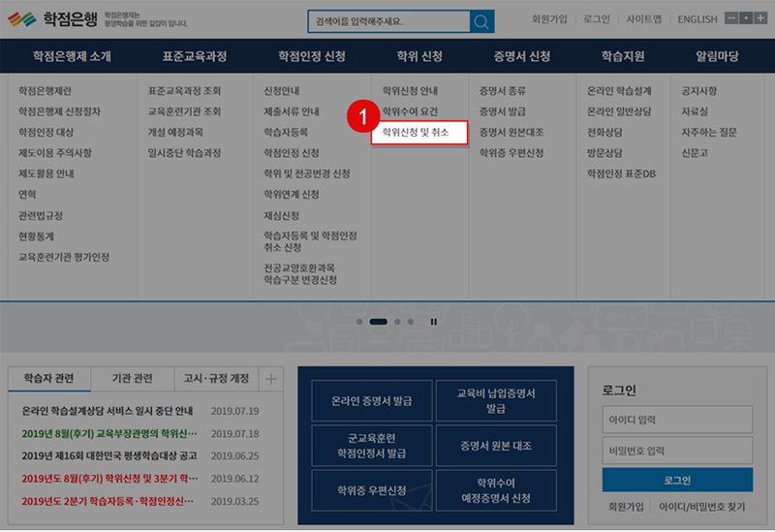This screenshot has height=532, width=775.
Task: Decrease font size with minus icon
Action: 731,18
